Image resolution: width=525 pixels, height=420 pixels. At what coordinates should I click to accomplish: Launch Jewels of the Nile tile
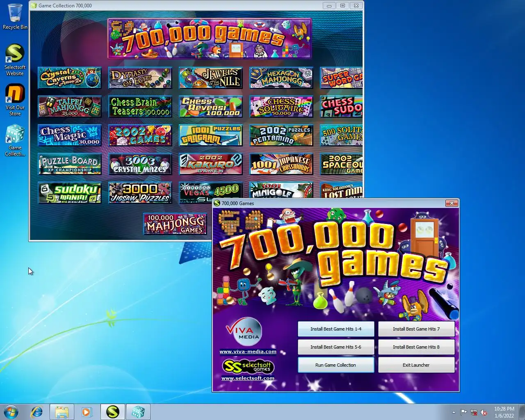(x=210, y=78)
